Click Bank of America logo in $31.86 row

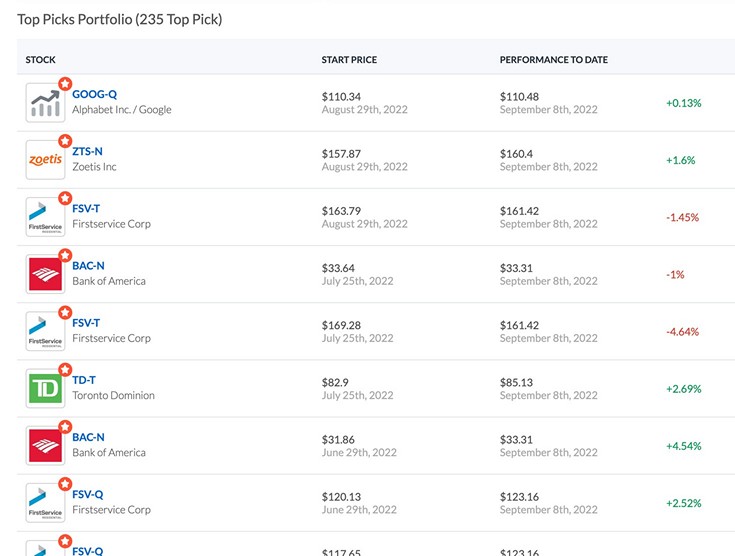(45, 446)
